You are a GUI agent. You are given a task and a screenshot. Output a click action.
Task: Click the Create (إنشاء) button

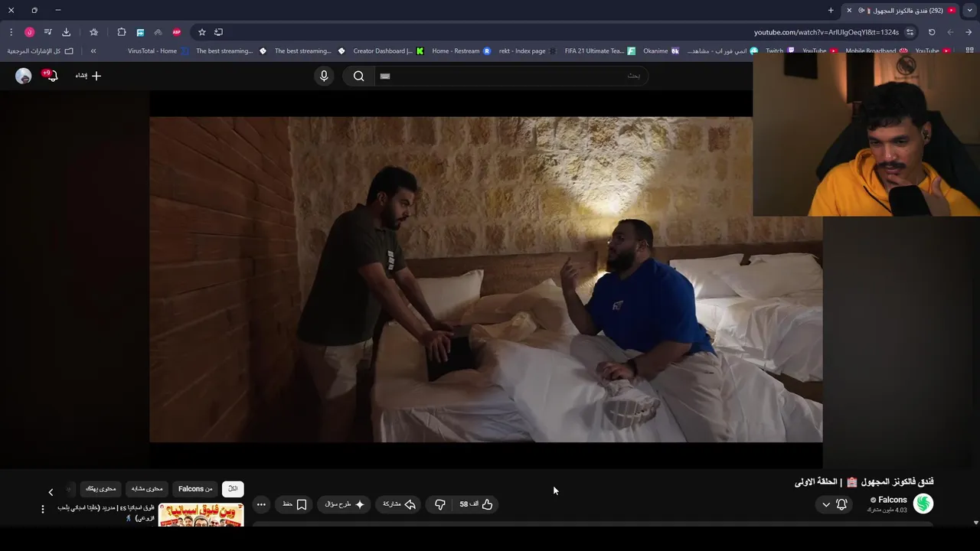click(x=88, y=76)
